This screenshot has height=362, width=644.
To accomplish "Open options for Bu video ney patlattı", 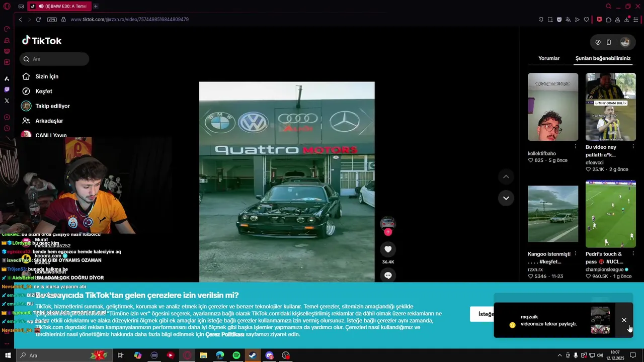I will pos(633,147).
